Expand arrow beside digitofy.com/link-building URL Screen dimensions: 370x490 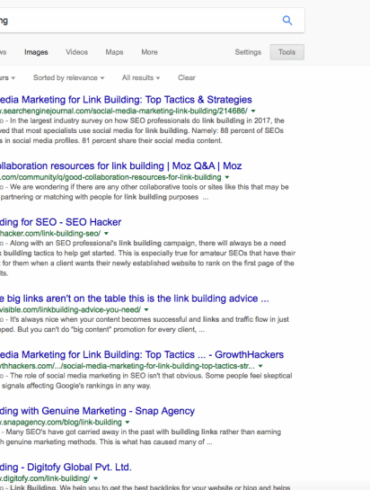coord(96,479)
